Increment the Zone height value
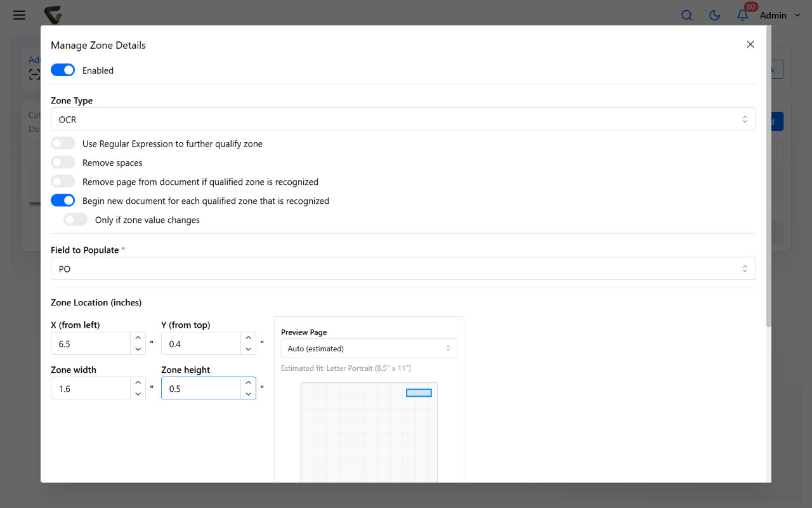 [x=248, y=382]
